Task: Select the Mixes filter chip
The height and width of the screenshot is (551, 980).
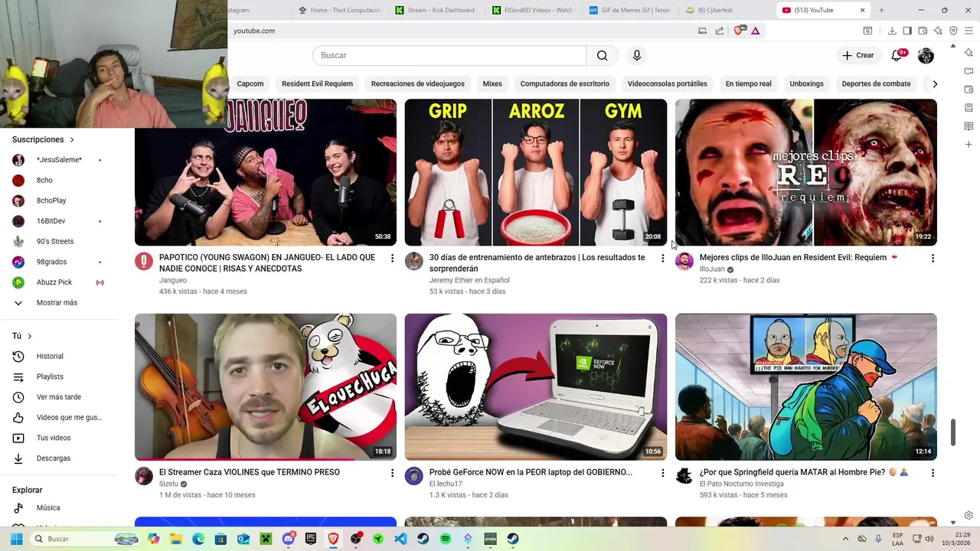Action: click(x=492, y=84)
